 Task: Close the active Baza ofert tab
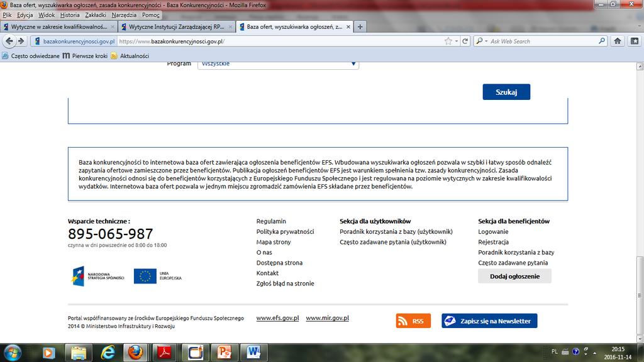click(348, 26)
